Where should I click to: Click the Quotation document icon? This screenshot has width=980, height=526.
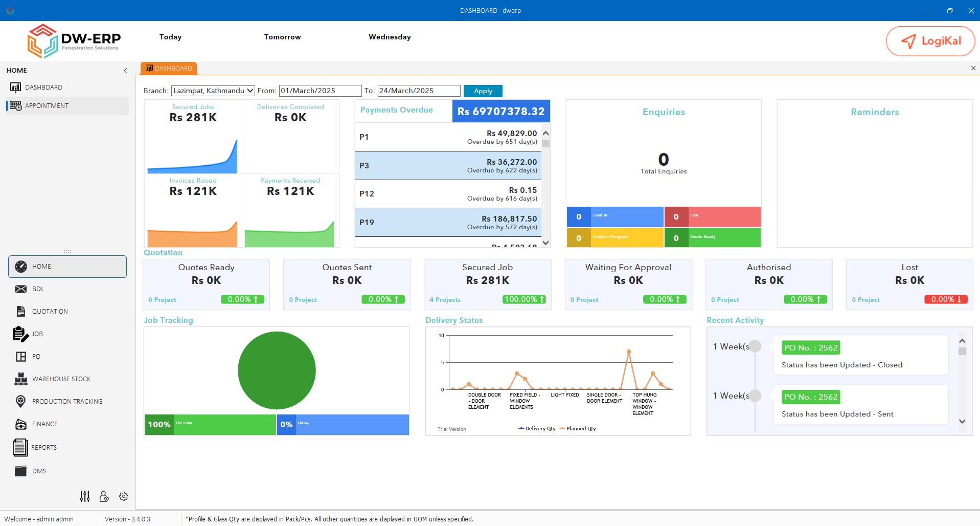[21, 311]
